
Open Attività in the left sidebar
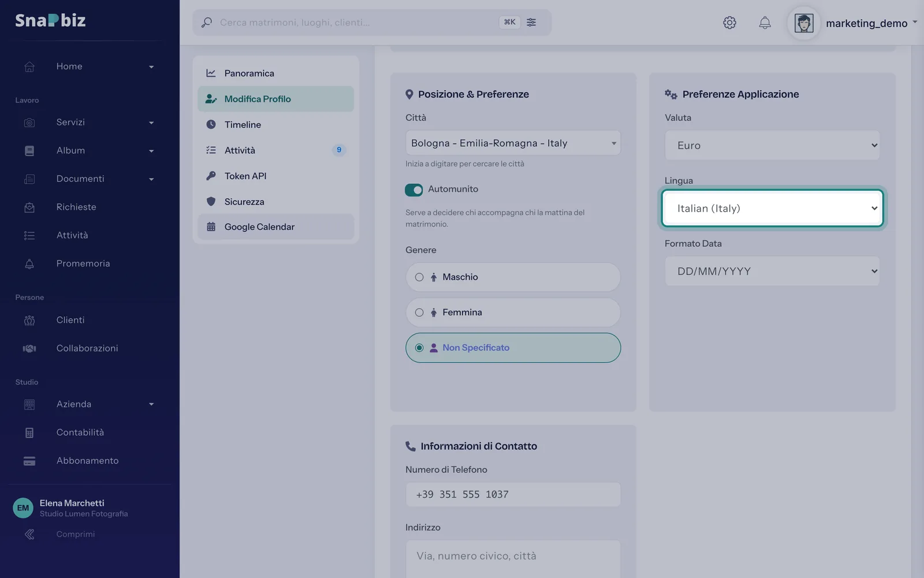click(x=72, y=235)
